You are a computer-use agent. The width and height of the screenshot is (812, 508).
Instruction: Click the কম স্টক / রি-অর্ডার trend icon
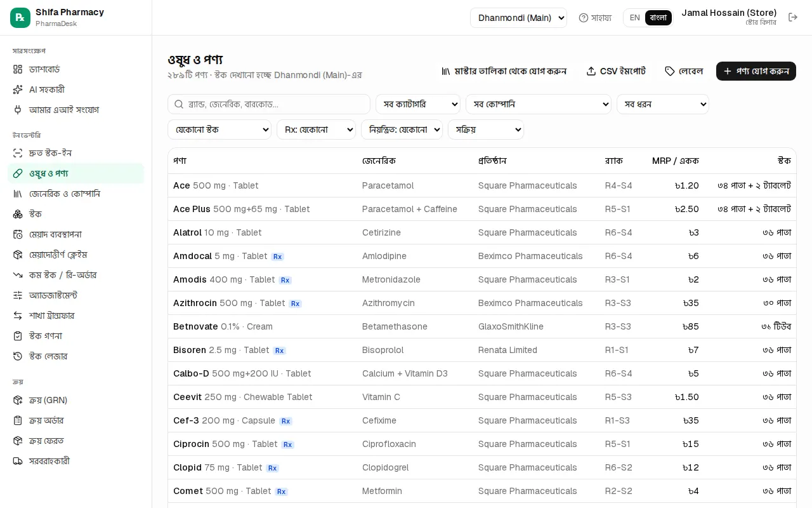point(18,275)
